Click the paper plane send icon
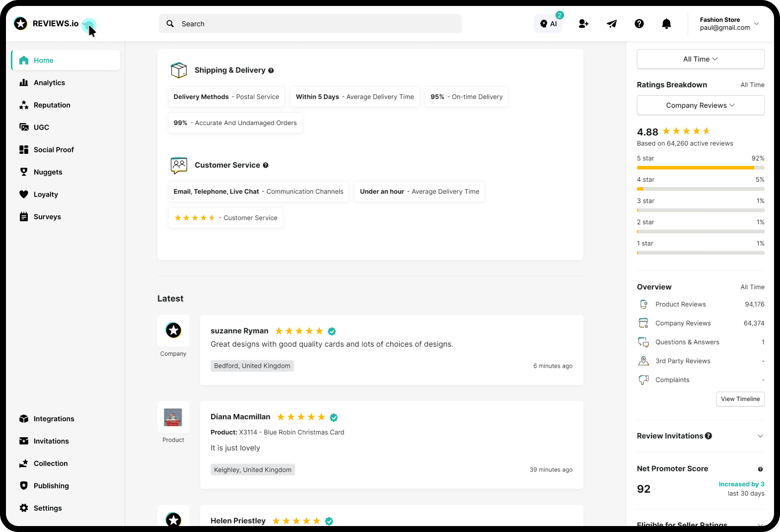This screenshot has width=780, height=532. pyautogui.click(x=612, y=24)
